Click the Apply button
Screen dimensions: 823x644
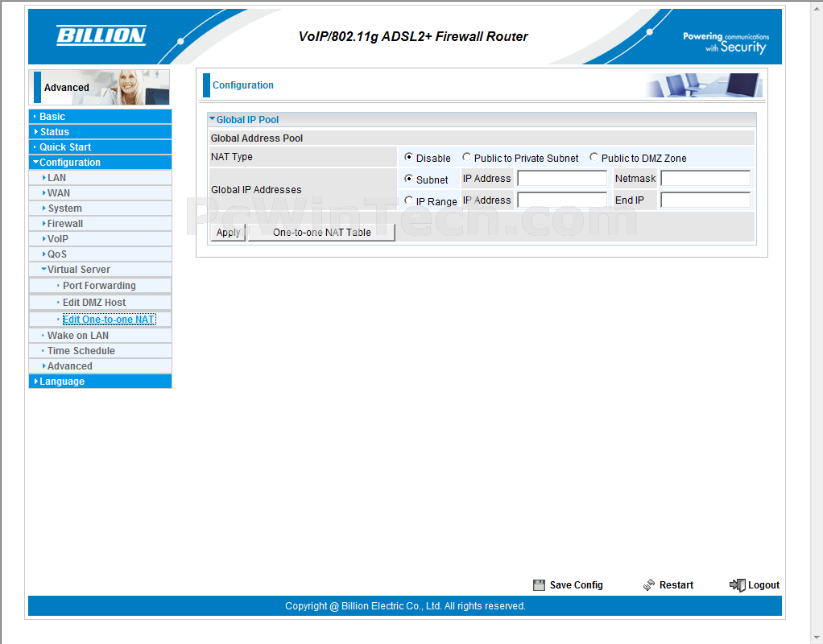228,233
